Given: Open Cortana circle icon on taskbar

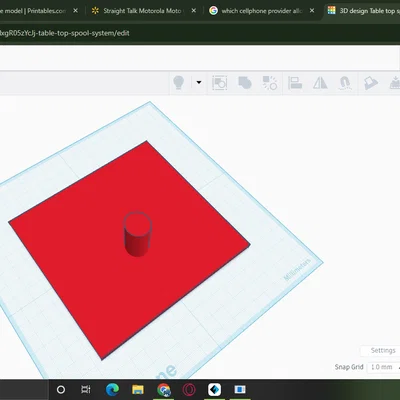Looking at the screenshot, I should 61,389.
